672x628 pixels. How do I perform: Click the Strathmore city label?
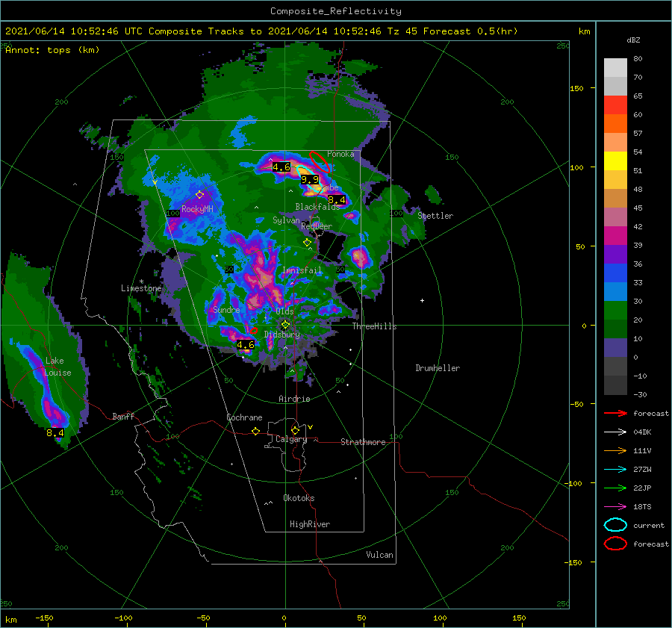coord(363,442)
